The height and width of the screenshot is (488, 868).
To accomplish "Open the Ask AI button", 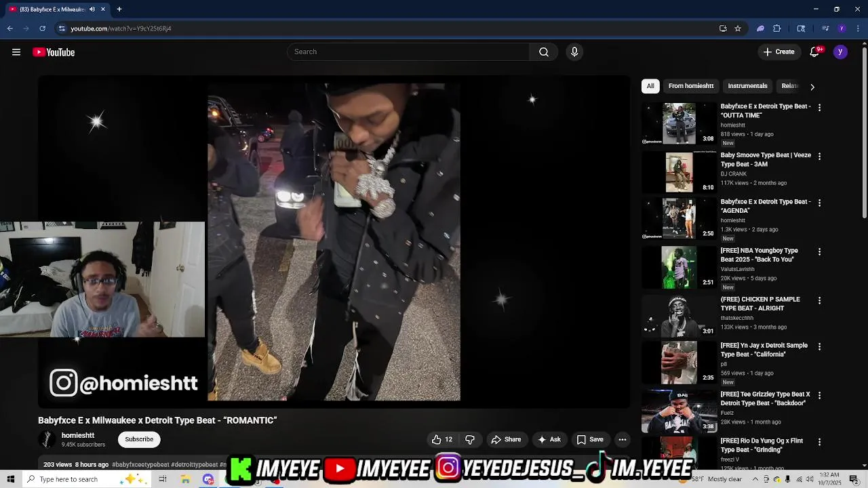I will (549, 439).
